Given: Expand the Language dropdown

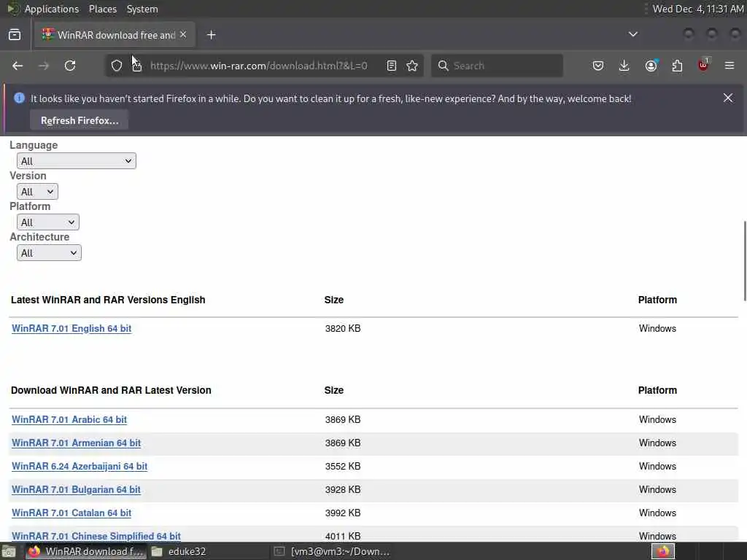Looking at the screenshot, I should (x=76, y=161).
